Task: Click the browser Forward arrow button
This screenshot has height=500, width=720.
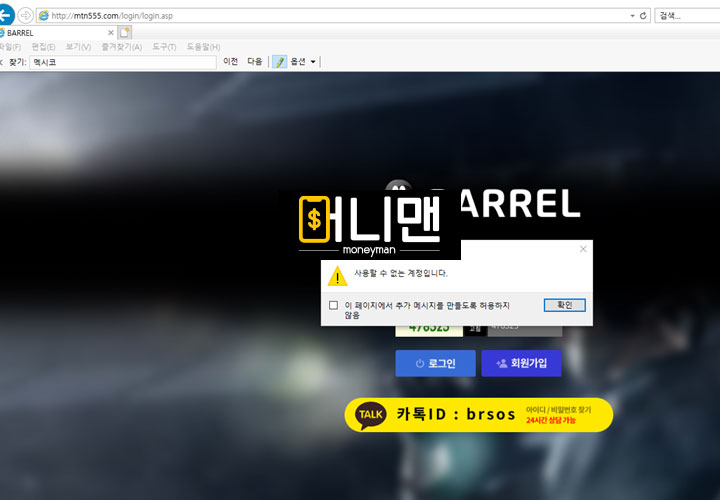Action: click(x=25, y=16)
